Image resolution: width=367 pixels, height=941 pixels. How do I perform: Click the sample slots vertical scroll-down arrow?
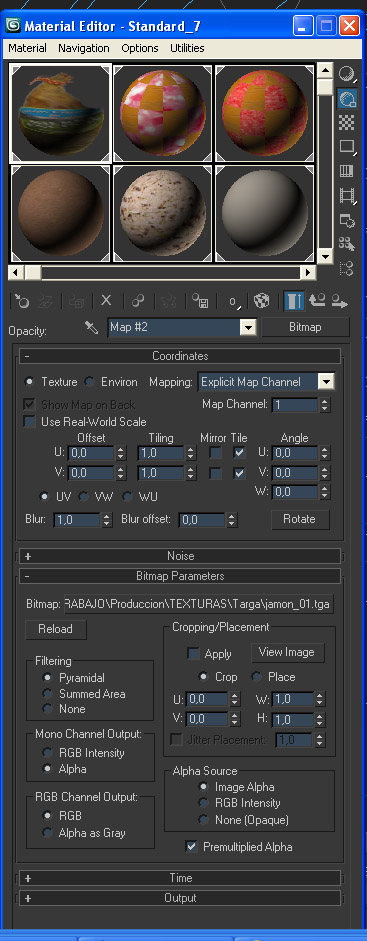[324, 256]
